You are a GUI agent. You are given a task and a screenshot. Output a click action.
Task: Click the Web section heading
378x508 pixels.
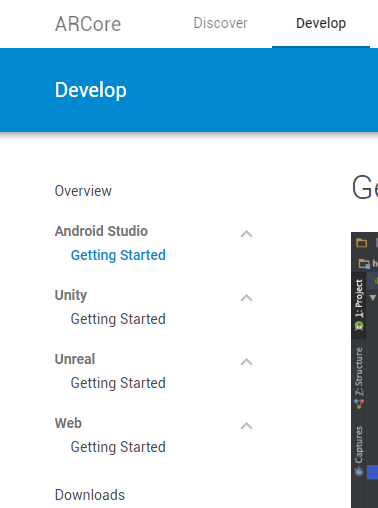pyautogui.click(x=68, y=423)
